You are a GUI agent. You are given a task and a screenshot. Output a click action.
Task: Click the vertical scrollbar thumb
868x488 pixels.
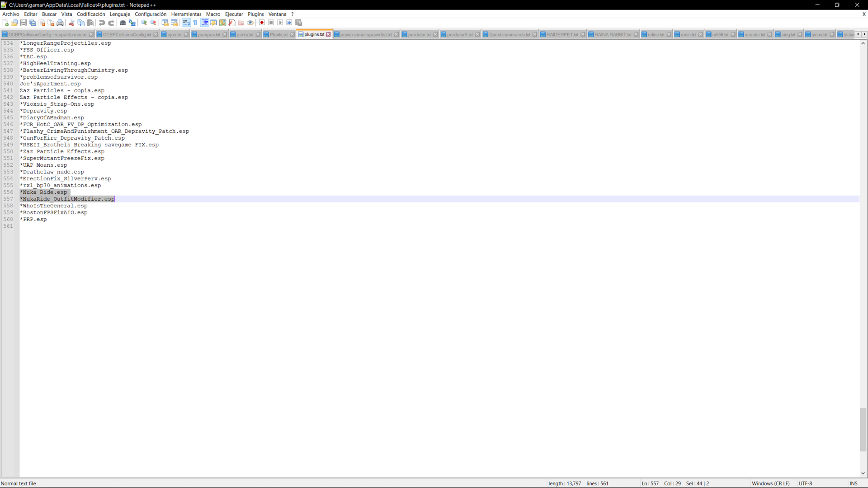pyautogui.click(x=863, y=430)
